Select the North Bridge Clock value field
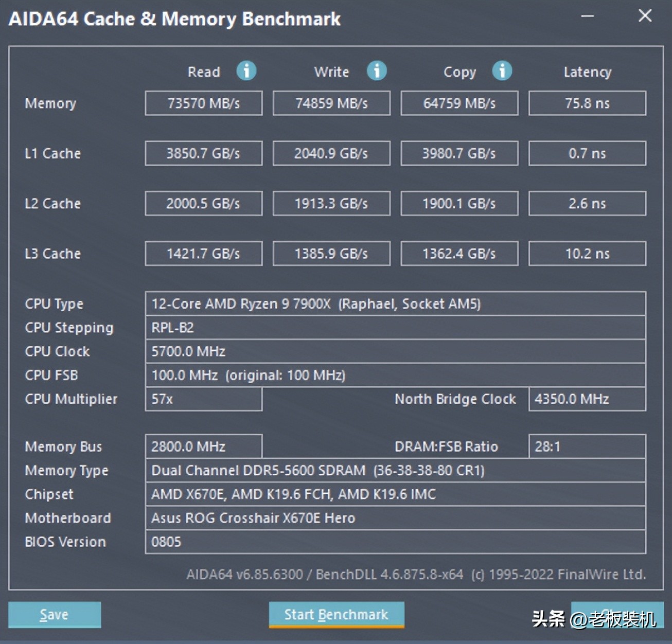Image resolution: width=672 pixels, height=644 pixels. [x=587, y=399]
